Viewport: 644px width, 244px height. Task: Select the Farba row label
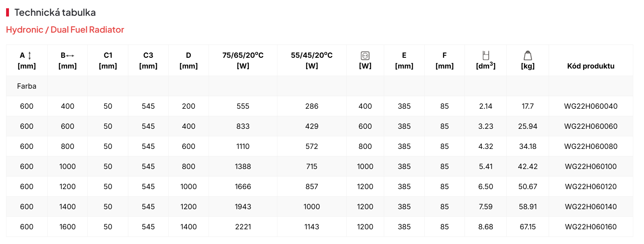click(x=27, y=86)
